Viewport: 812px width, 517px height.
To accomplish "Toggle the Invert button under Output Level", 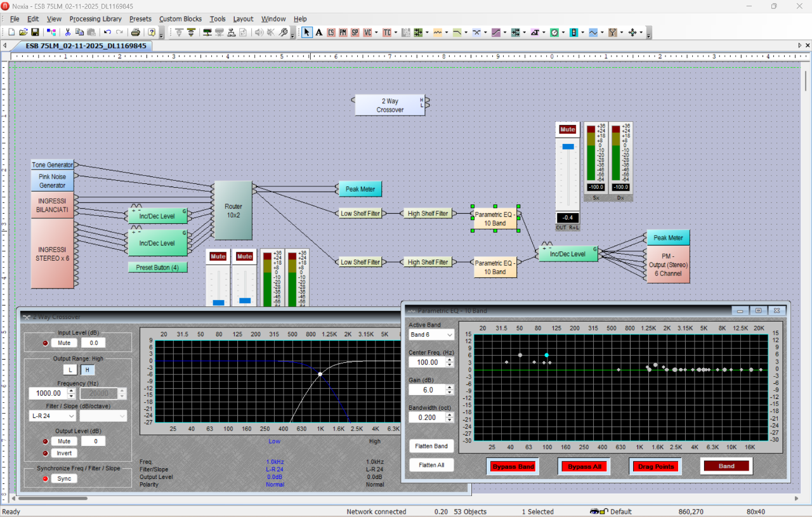I will point(64,453).
